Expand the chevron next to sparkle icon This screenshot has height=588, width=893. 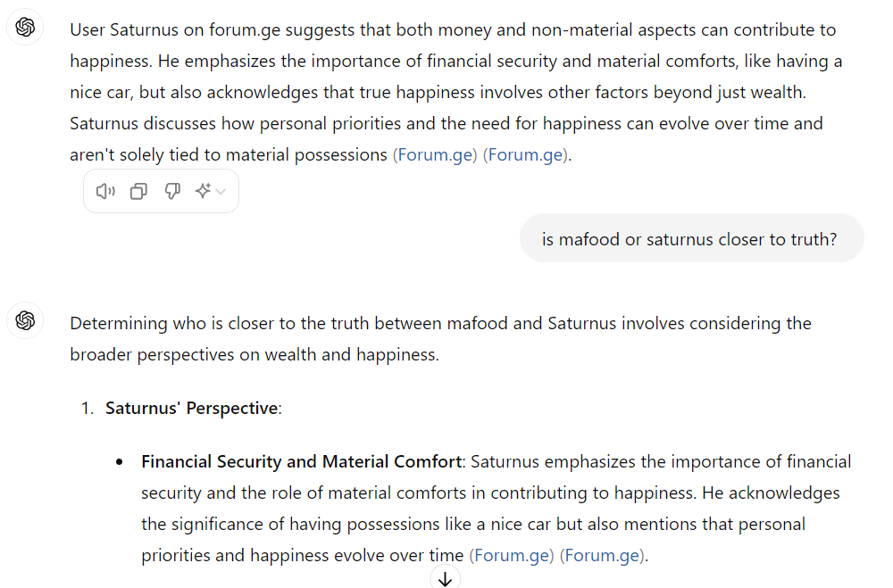click(x=221, y=192)
